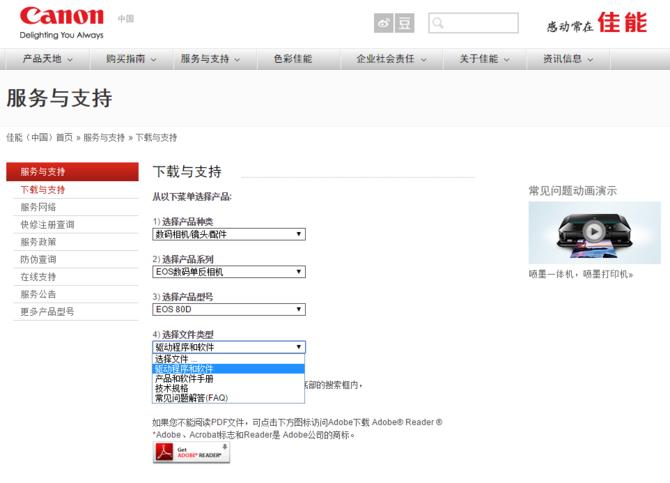Collapse the file type dropdown 驱动程序和软件
Viewport: 670px width, 483px height.
(229, 347)
